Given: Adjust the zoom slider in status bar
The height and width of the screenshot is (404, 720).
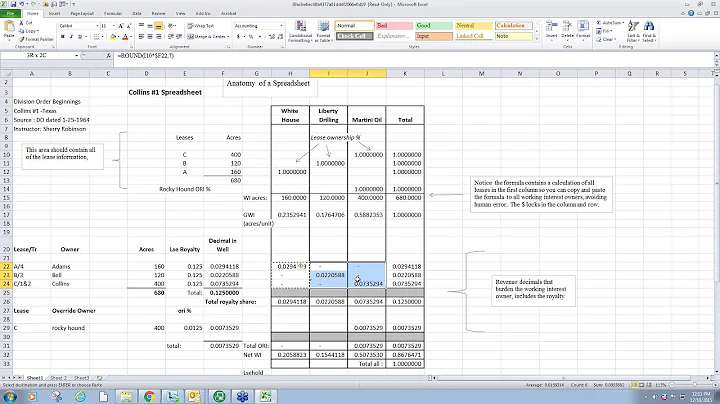Looking at the screenshot, I should click(694, 385).
